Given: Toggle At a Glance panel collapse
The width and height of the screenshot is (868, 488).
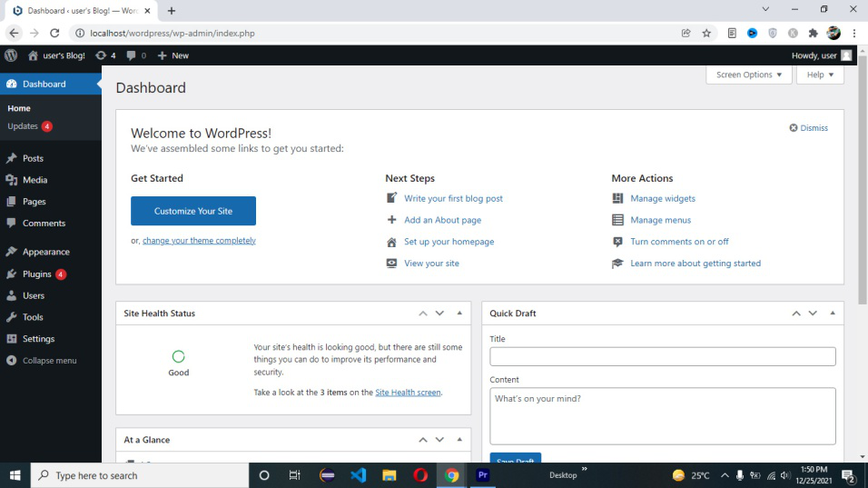Looking at the screenshot, I should 459,440.
